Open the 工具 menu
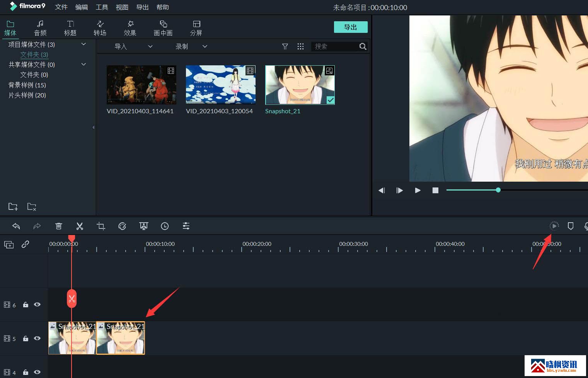The height and width of the screenshot is (378, 588). [x=102, y=7]
